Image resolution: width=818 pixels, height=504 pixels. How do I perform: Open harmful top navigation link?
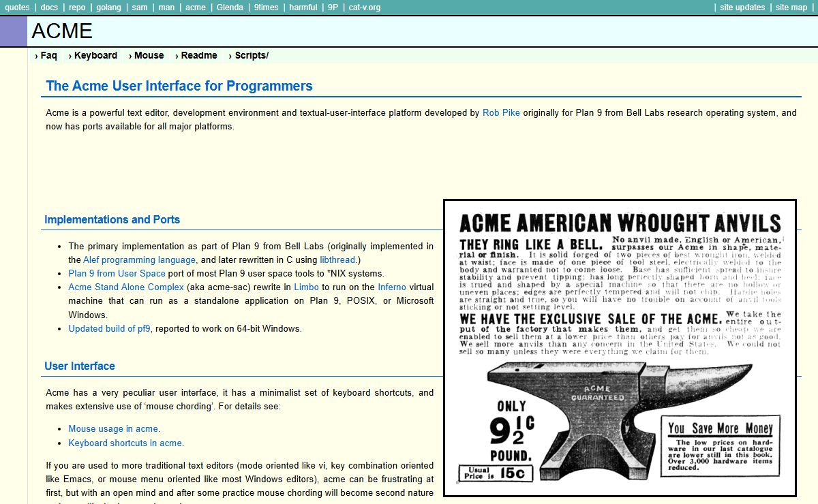point(303,7)
